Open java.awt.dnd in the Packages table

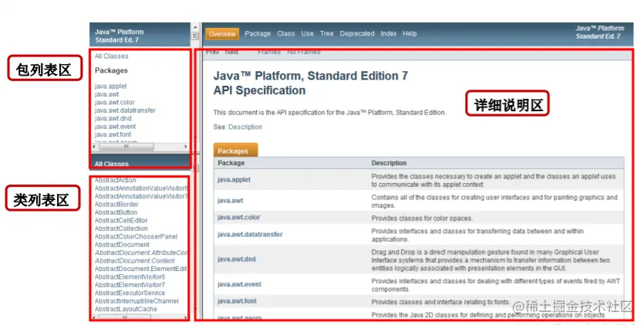coord(236,259)
